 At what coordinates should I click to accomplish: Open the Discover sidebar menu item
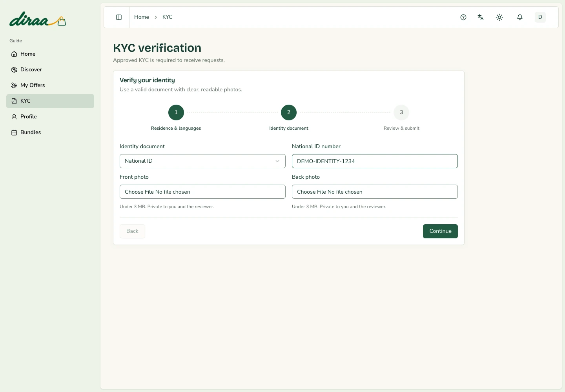(x=50, y=70)
